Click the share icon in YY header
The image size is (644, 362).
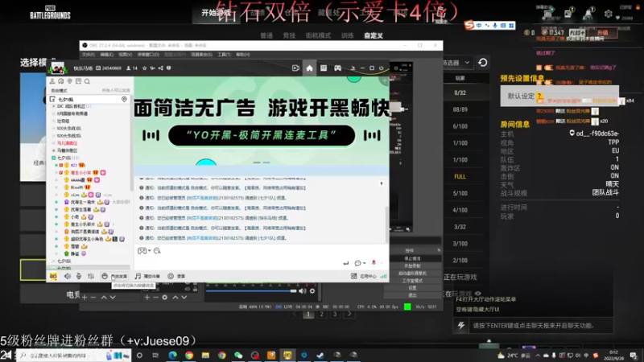(x=160, y=68)
